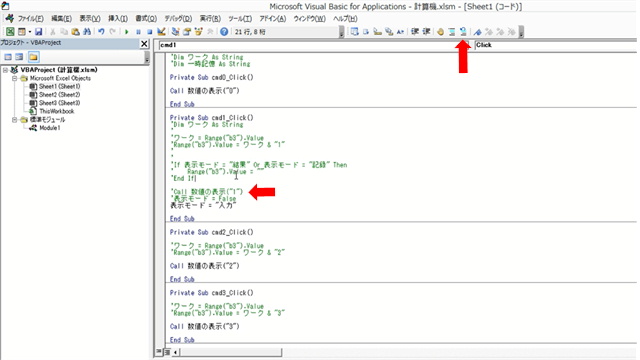The width and height of the screenshot is (640, 360).
Task: Open the Object Browser icon
Action: [x=198, y=31]
